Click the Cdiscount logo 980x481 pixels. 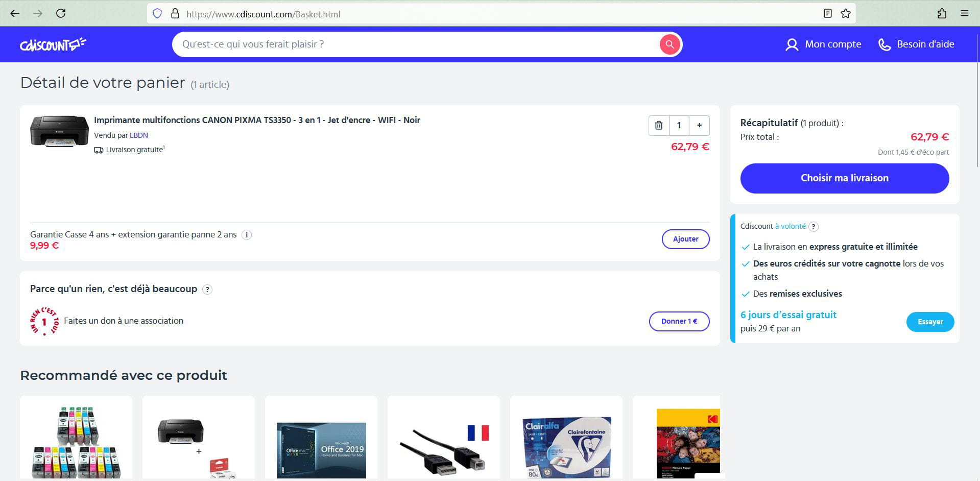tap(53, 44)
